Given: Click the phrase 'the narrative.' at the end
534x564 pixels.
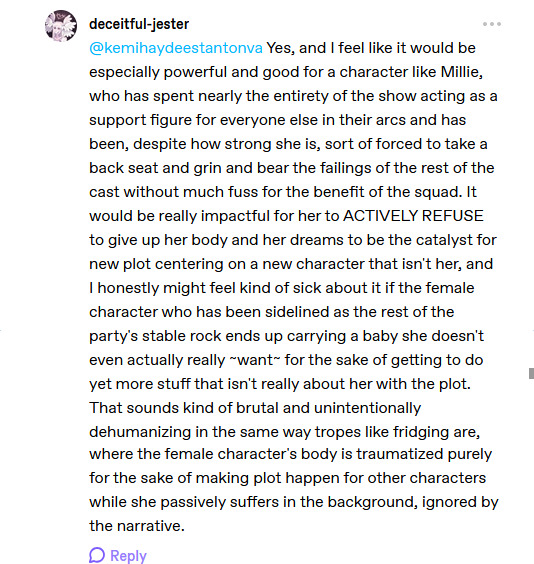Looking at the screenshot, I should [137, 526].
